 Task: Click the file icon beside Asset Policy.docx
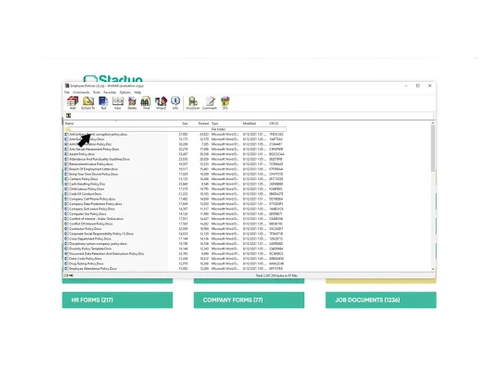click(x=66, y=154)
